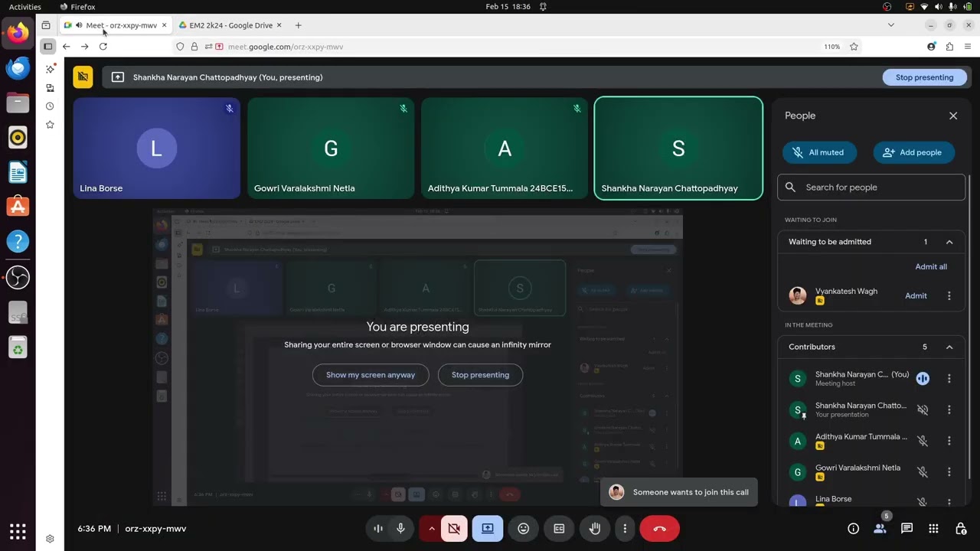Open host controls lock icon
This screenshot has width=980, height=551.
[961, 529]
